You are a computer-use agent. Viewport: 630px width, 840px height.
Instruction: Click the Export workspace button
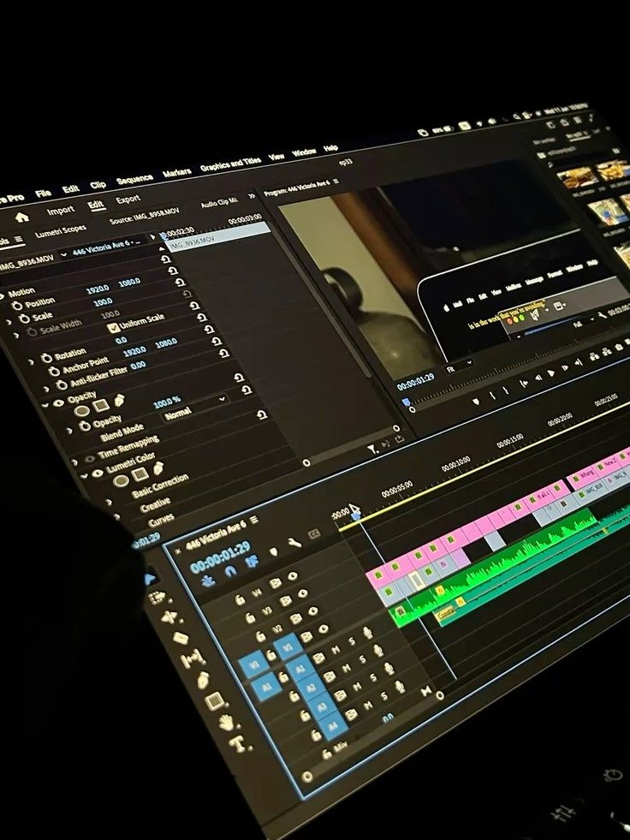[x=128, y=200]
